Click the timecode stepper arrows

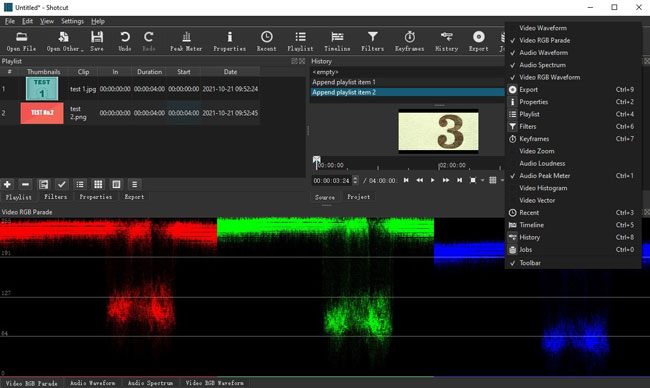click(355, 180)
